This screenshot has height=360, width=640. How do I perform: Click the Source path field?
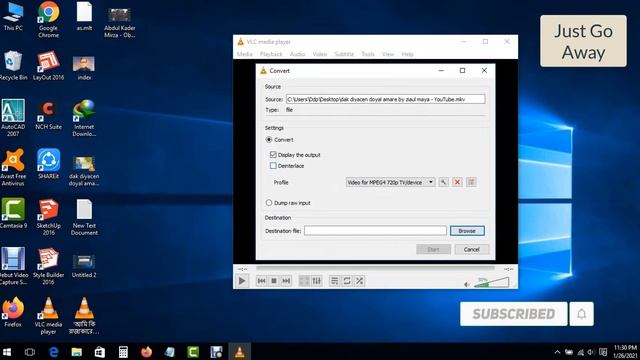tap(385, 99)
